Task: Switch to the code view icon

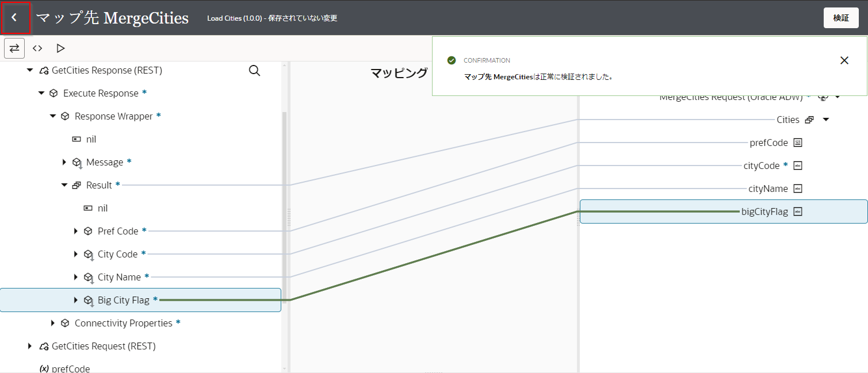Action: [37, 48]
